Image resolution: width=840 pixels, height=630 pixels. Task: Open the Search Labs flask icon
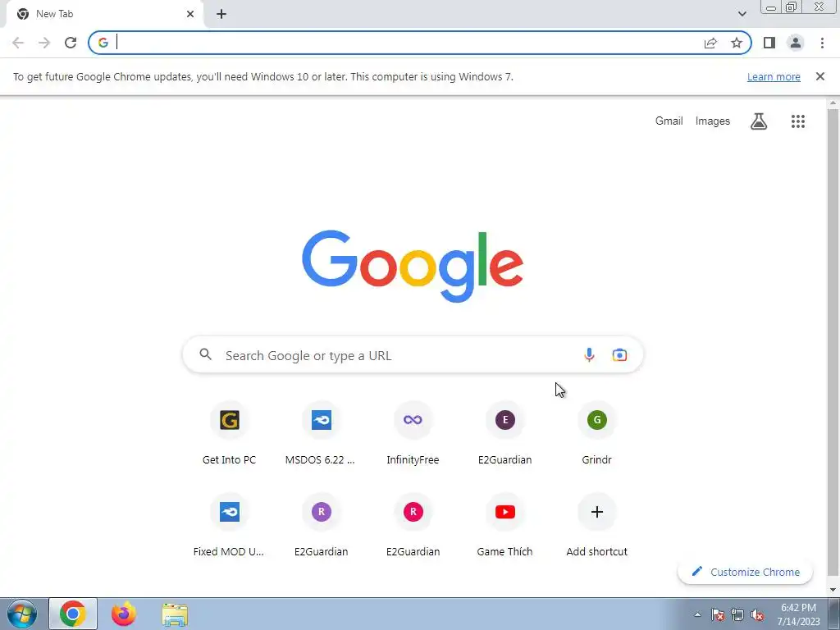[759, 121]
